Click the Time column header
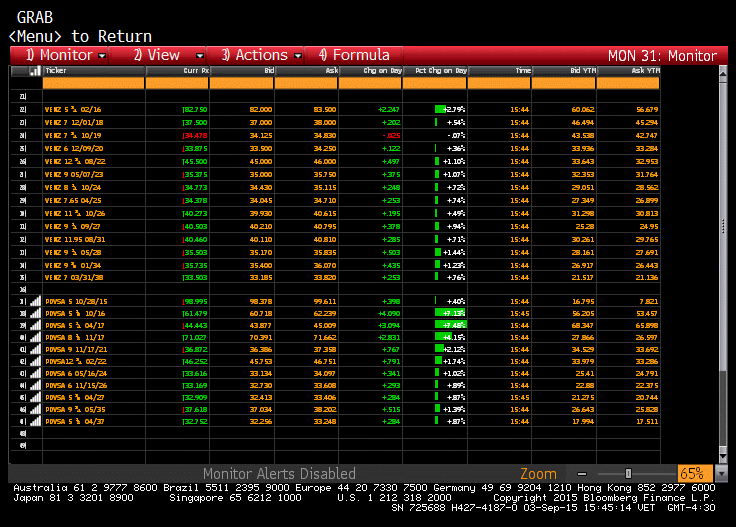 [499, 71]
